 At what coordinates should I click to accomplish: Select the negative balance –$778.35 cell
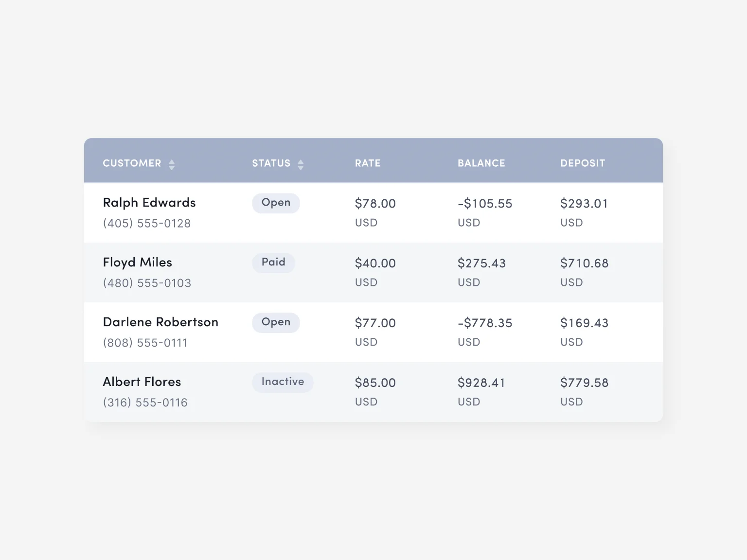point(484,322)
